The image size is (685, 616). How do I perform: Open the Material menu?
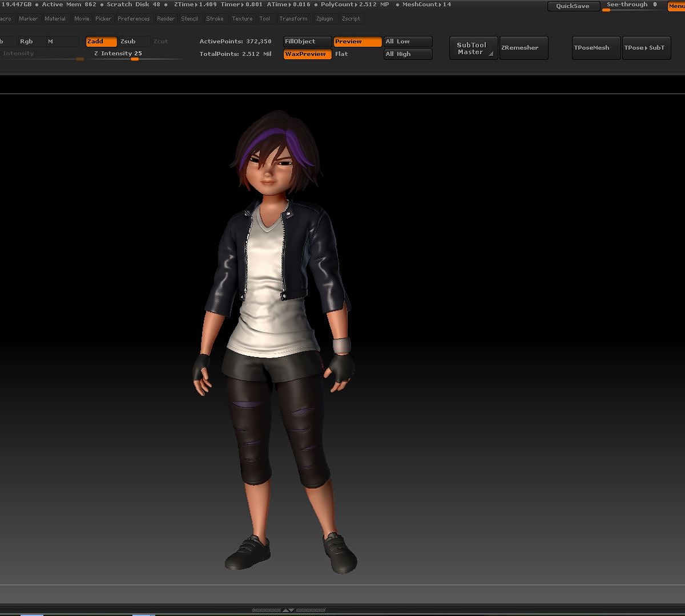(55, 19)
